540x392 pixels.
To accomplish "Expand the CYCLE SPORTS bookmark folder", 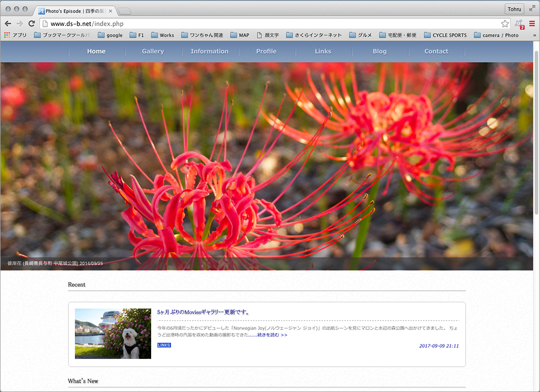I will coord(445,35).
